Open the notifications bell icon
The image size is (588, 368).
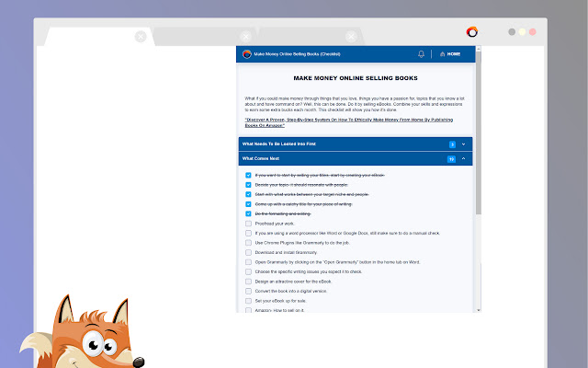[421, 54]
